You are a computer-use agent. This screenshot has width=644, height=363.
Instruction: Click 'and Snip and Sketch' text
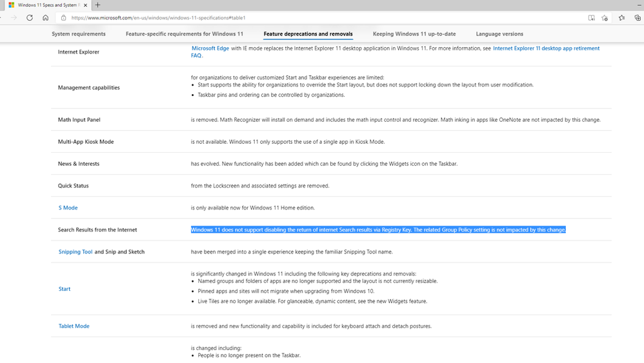[x=119, y=252]
